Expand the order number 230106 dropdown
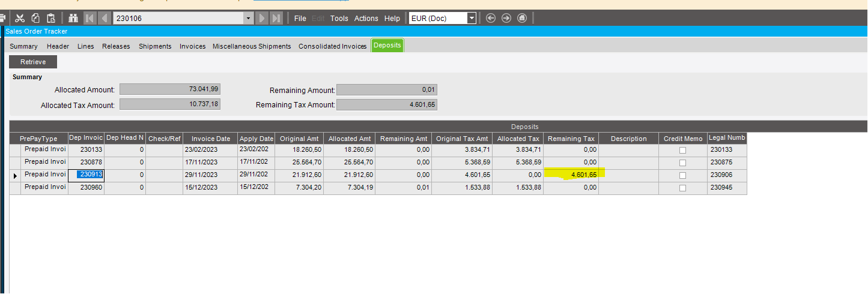The height and width of the screenshot is (294, 868). pos(249,18)
